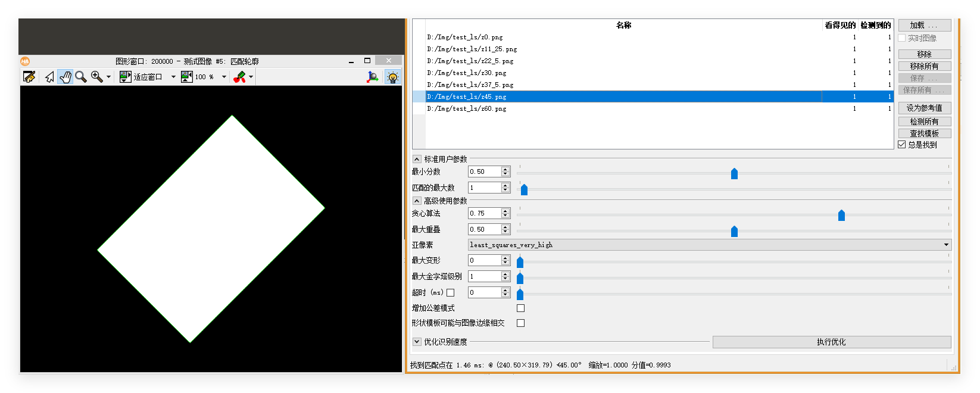980x393 pixels.
Task: Click the 最小分数 slider handle
Action: pyautogui.click(x=734, y=173)
